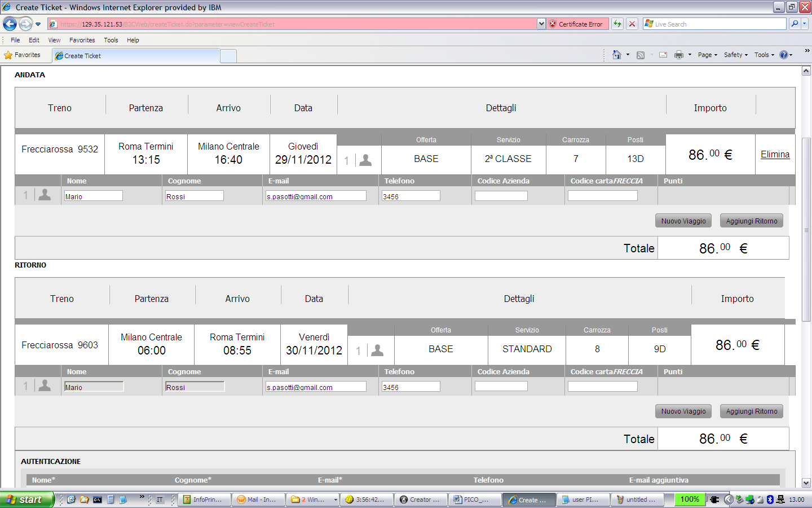Open the grouped 2 Win... taskbar button
The image size is (812, 508).
pyautogui.click(x=312, y=500)
